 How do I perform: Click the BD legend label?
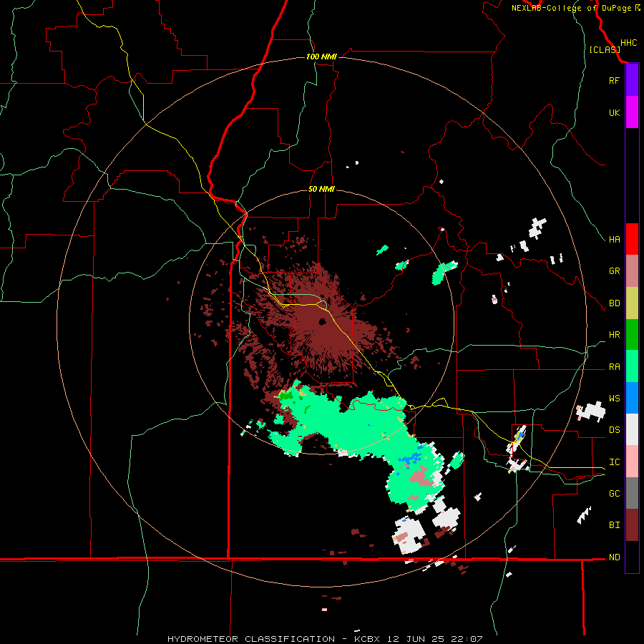point(614,303)
